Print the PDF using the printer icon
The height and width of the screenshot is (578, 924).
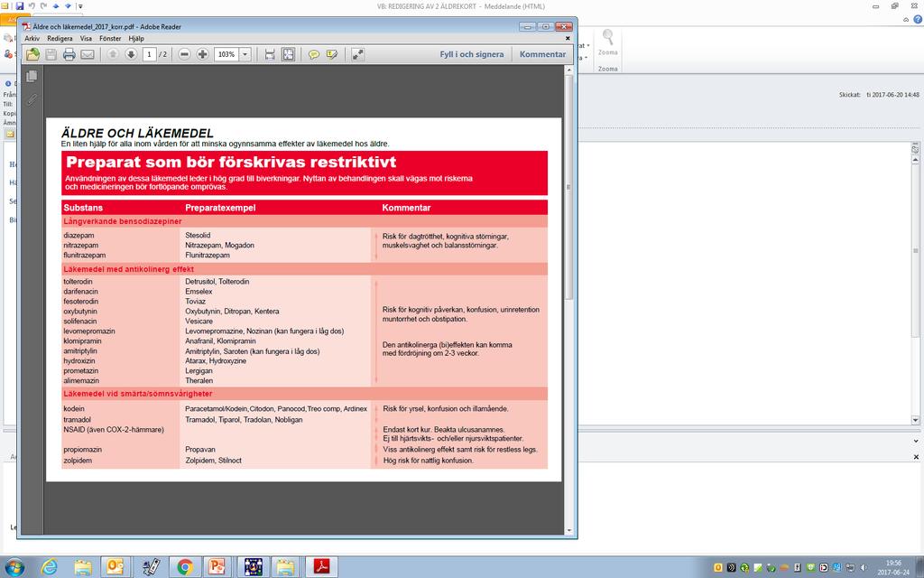tap(69, 54)
